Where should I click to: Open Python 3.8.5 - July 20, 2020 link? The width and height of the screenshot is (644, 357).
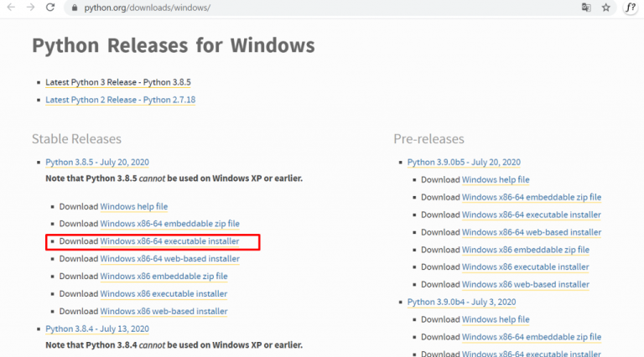coord(97,162)
